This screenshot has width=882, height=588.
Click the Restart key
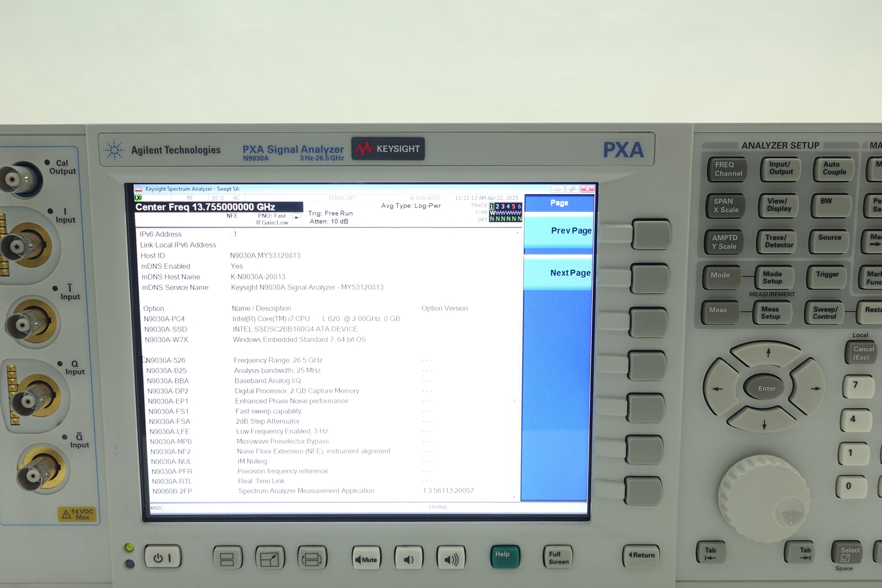pos(869,312)
